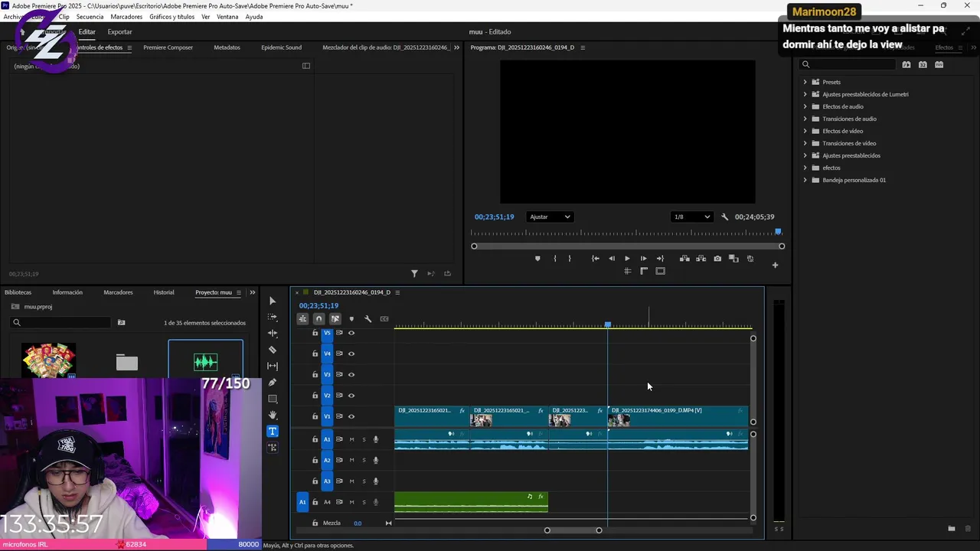
Task: Click the Program monitor playhead marker
Action: coord(778,231)
